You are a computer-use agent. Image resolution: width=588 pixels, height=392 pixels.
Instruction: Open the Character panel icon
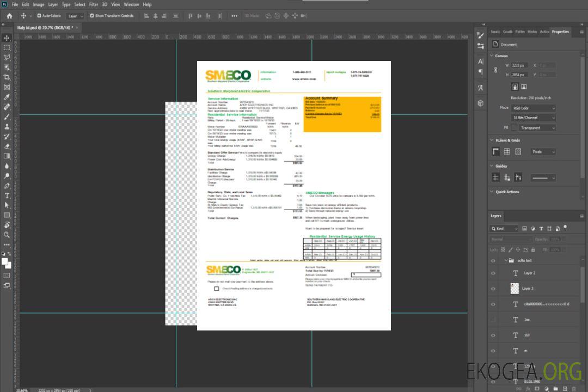coord(481,61)
